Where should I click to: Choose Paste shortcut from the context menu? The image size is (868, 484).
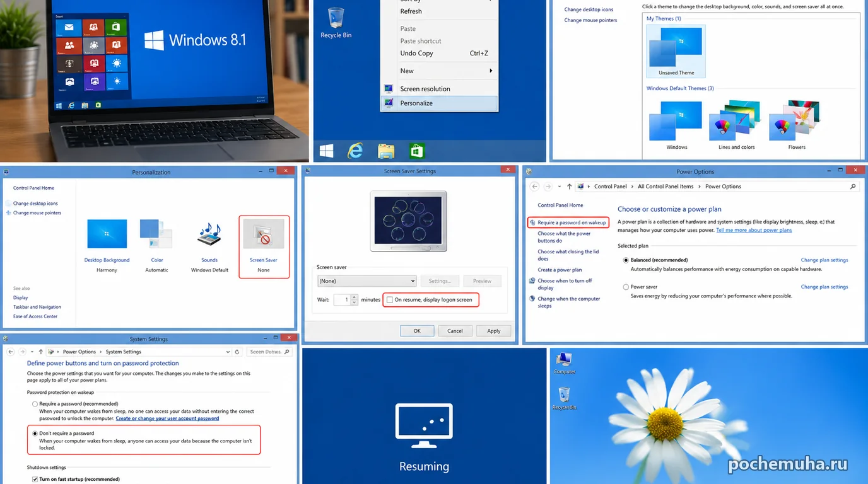440,41
